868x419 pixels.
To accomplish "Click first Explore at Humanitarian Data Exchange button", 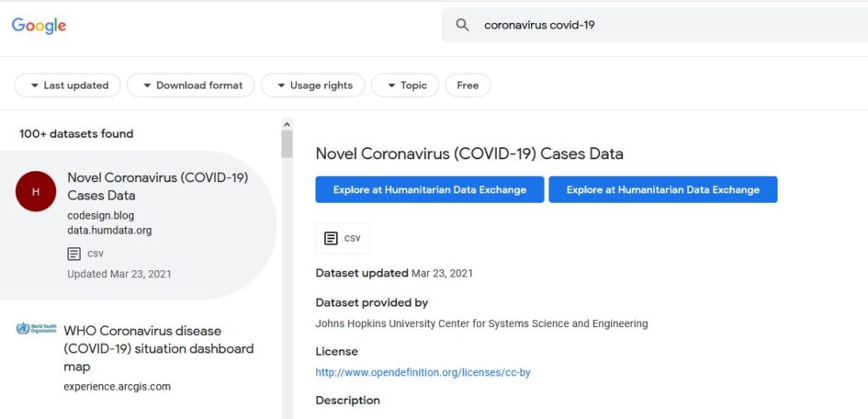I will click(x=430, y=190).
